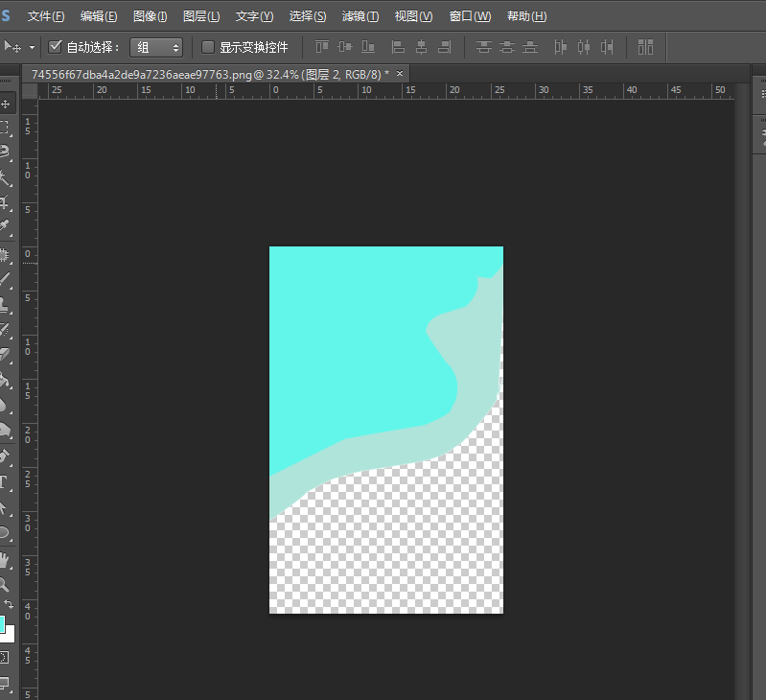Select the Type tool
Screen dimensions: 766x700
tap(5, 482)
